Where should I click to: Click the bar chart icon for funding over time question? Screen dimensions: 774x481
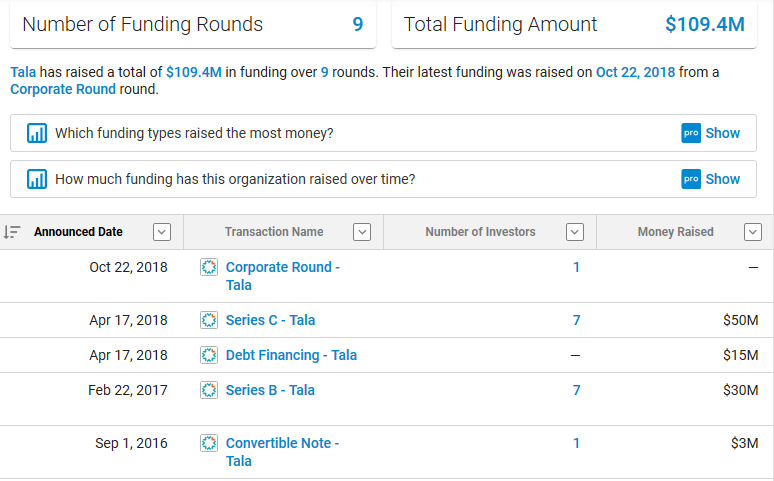tap(37, 179)
